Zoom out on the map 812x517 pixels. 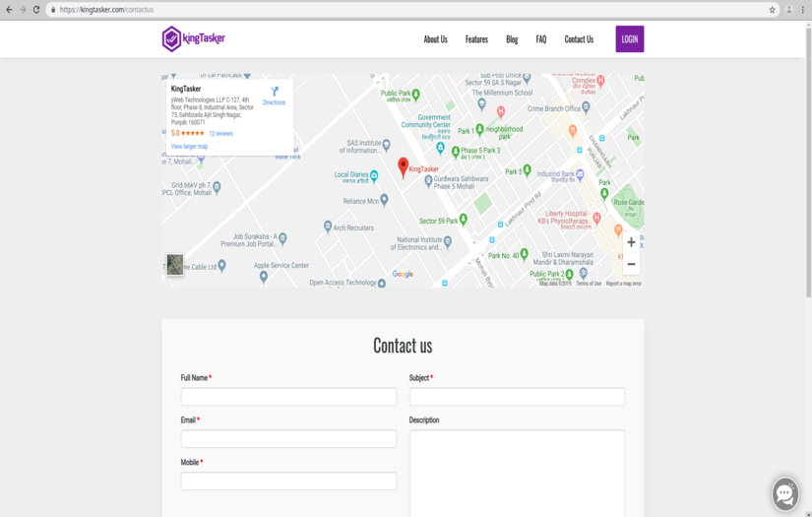pos(631,264)
